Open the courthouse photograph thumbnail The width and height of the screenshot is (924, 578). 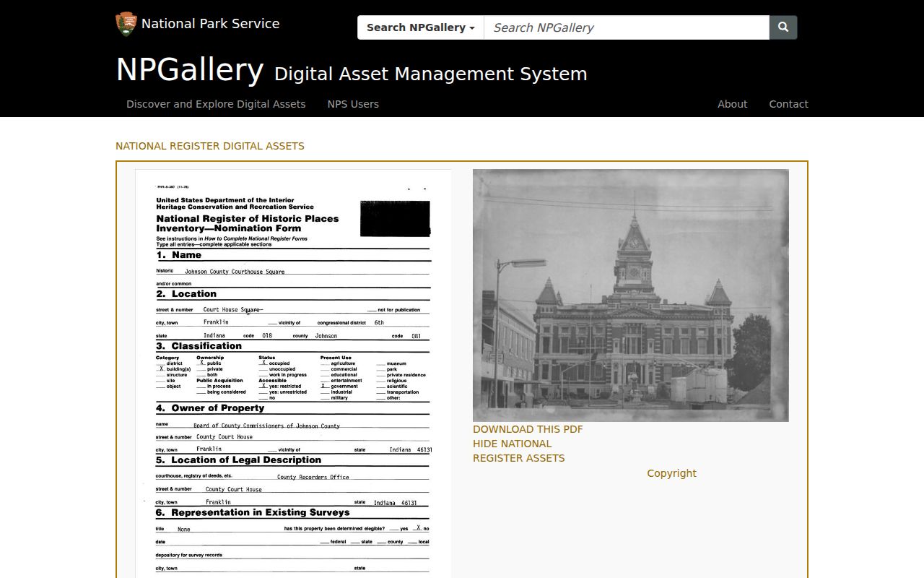(x=631, y=296)
